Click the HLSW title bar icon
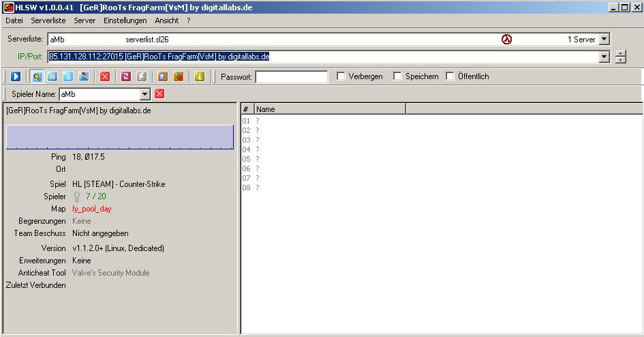 (8, 7)
